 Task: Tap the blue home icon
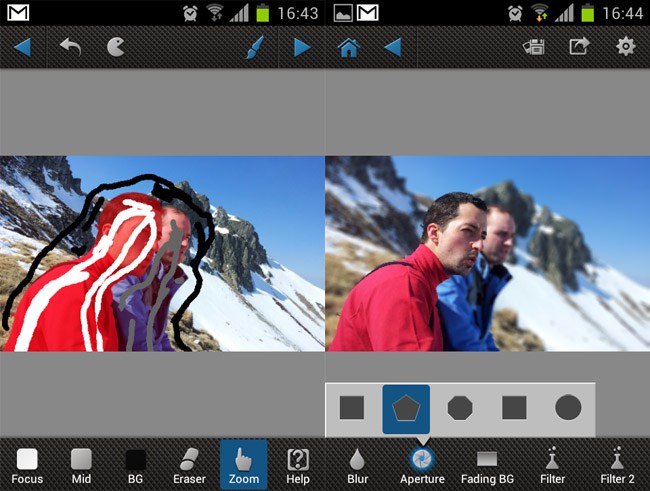pos(348,47)
